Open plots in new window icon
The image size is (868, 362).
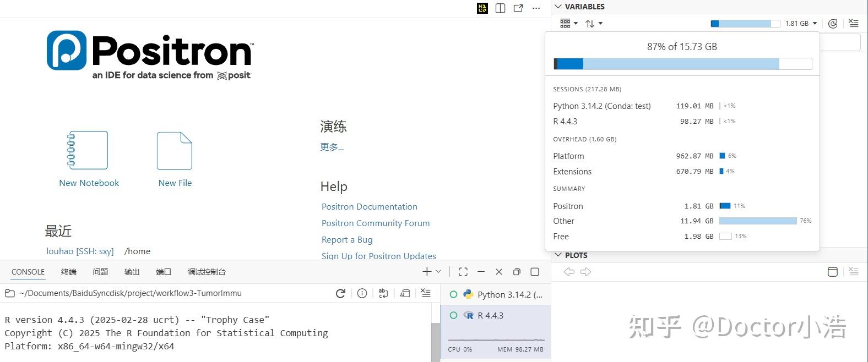833,272
